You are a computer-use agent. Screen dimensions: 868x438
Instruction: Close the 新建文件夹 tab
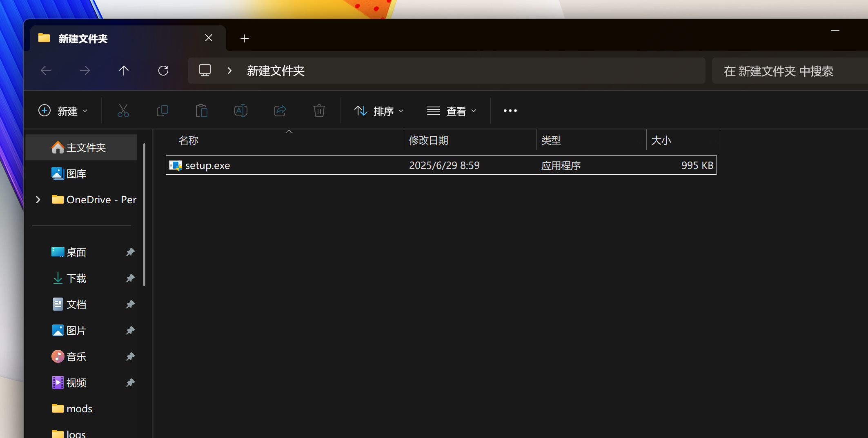pos(209,38)
